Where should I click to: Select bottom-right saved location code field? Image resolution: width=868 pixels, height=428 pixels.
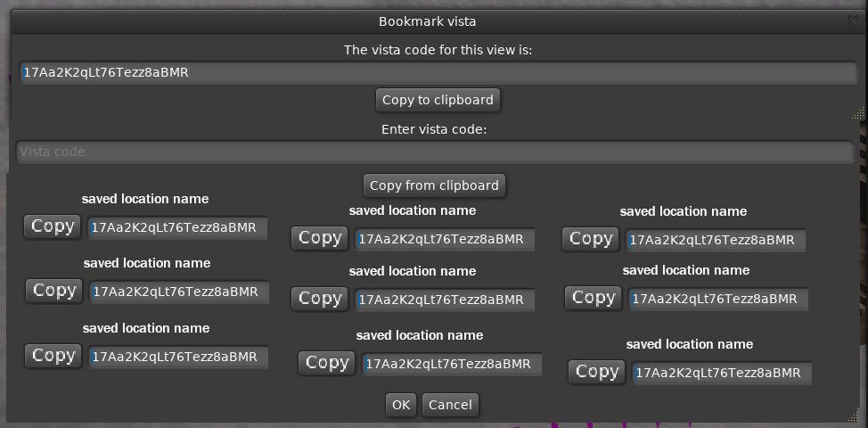coord(722,373)
